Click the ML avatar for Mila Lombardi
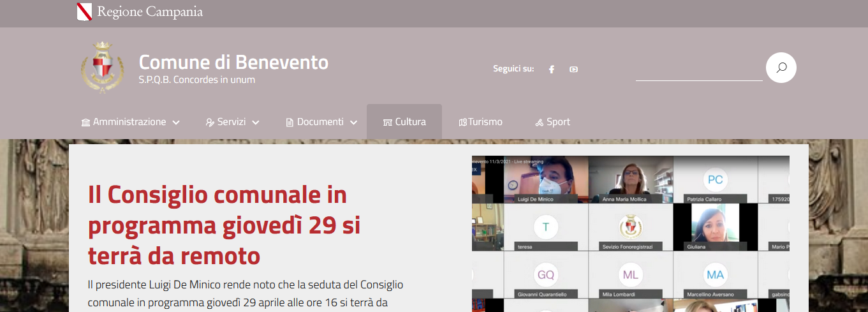The width and height of the screenshot is (868, 312). 631,275
